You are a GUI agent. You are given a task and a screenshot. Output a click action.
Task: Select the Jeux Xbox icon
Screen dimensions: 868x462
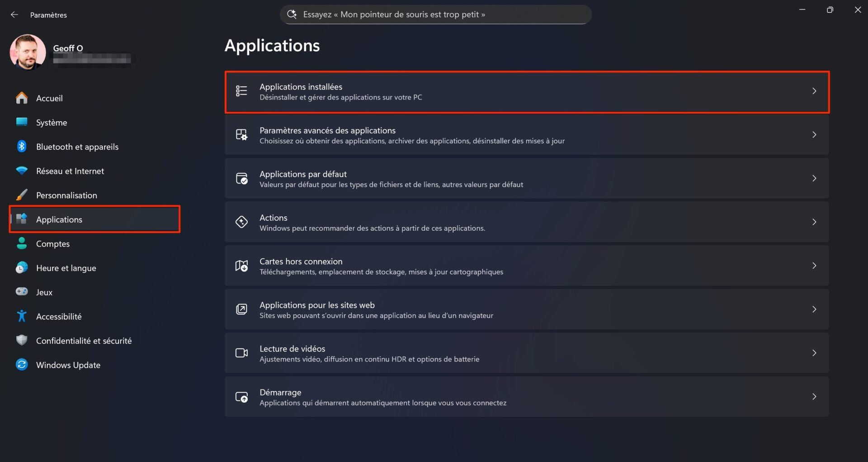point(22,292)
